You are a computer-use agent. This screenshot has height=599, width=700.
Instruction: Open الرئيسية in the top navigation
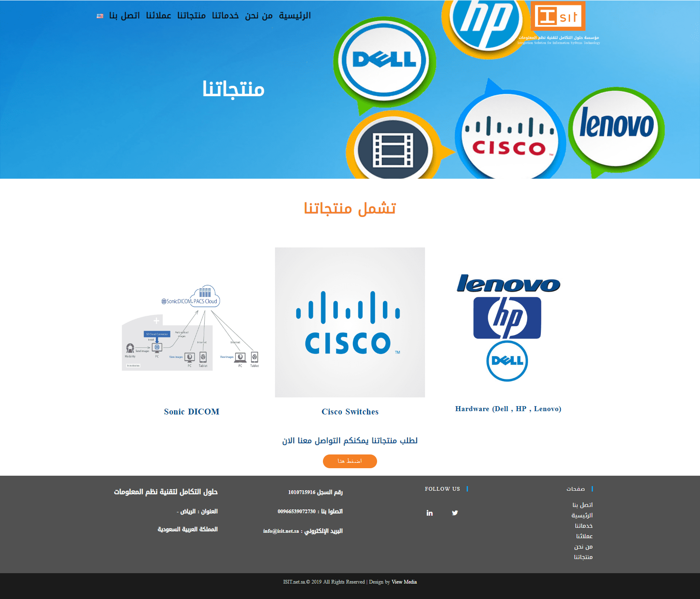point(295,15)
